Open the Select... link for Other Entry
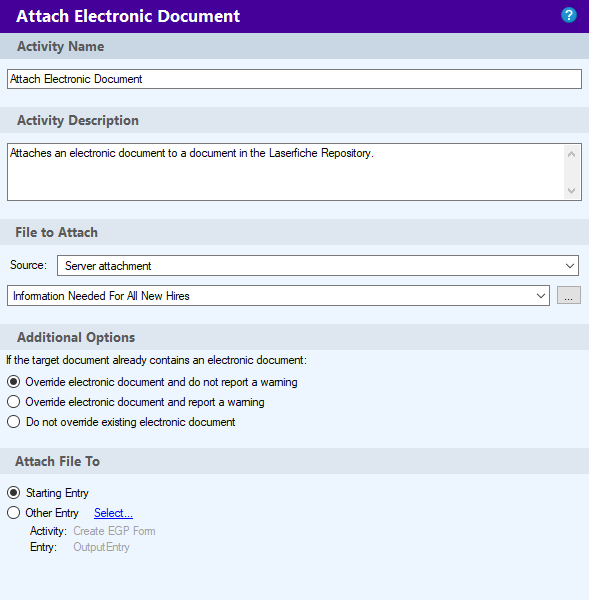The height and width of the screenshot is (600, 589). click(113, 513)
